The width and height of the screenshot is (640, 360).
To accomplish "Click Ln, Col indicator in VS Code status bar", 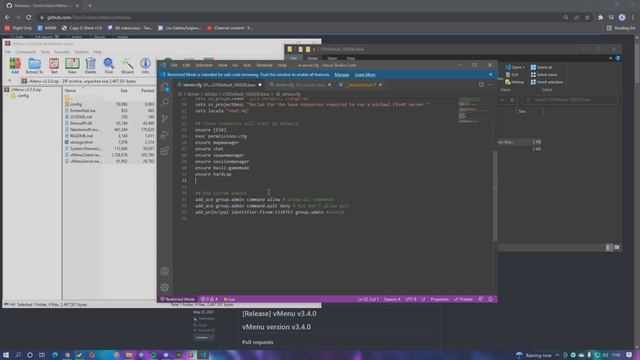I will point(368,299).
